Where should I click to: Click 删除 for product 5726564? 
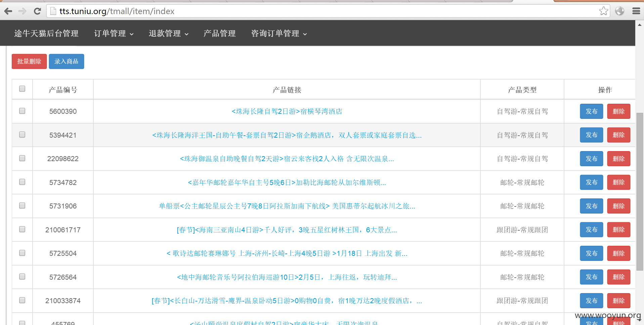(618, 277)
